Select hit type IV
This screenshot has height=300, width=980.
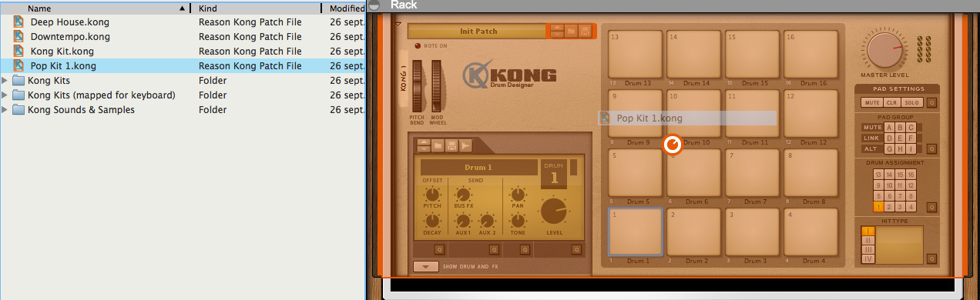(868, 258)
